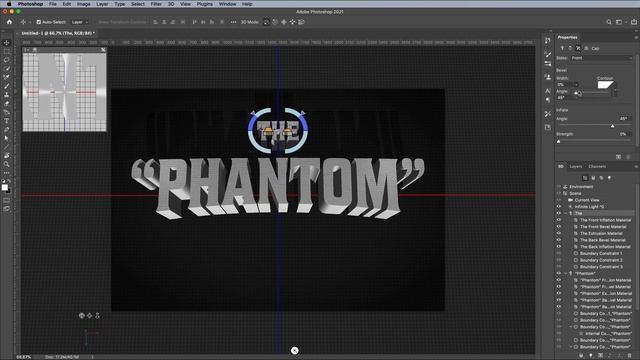Open the Character panel icon in dock
This screenshot has height=360, width=640.
pos(548,91)
